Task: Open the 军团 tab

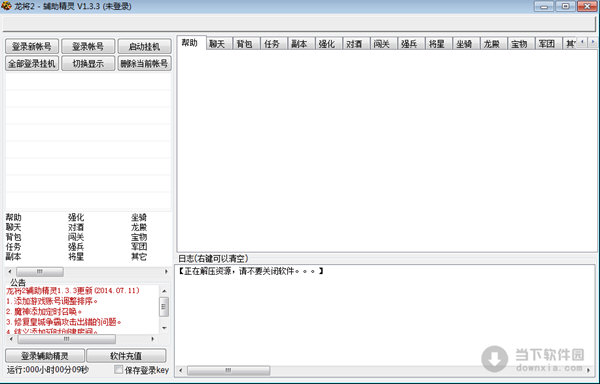Action: [548, 44]
